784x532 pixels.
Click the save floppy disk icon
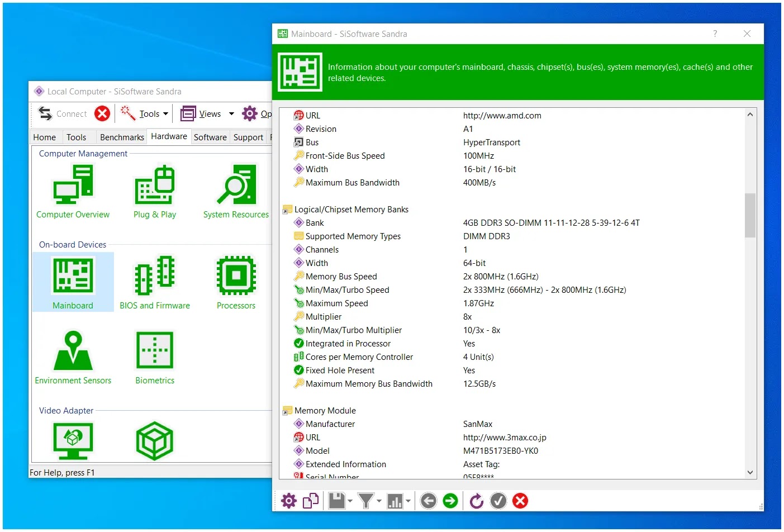pos(336,501)
